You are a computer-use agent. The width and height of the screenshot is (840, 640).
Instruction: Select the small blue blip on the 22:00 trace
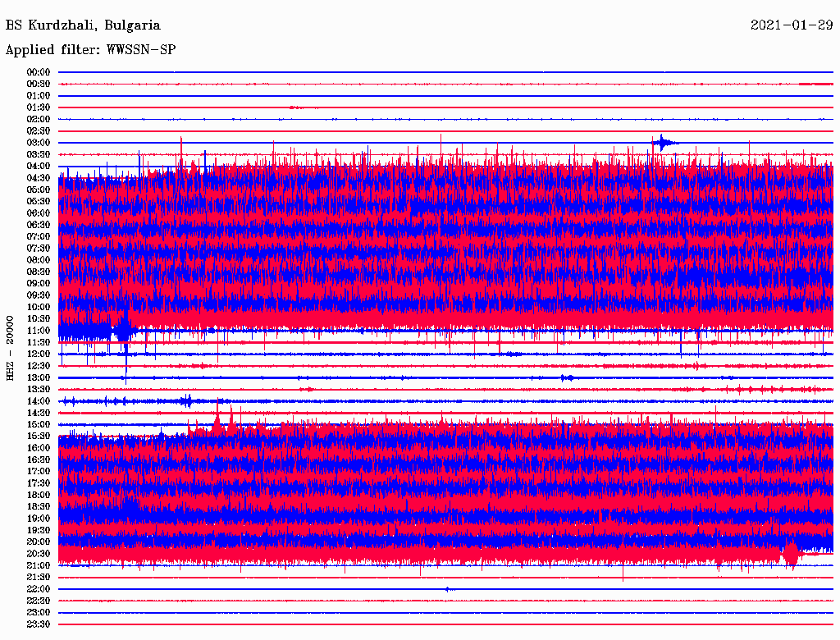[447, 589]
